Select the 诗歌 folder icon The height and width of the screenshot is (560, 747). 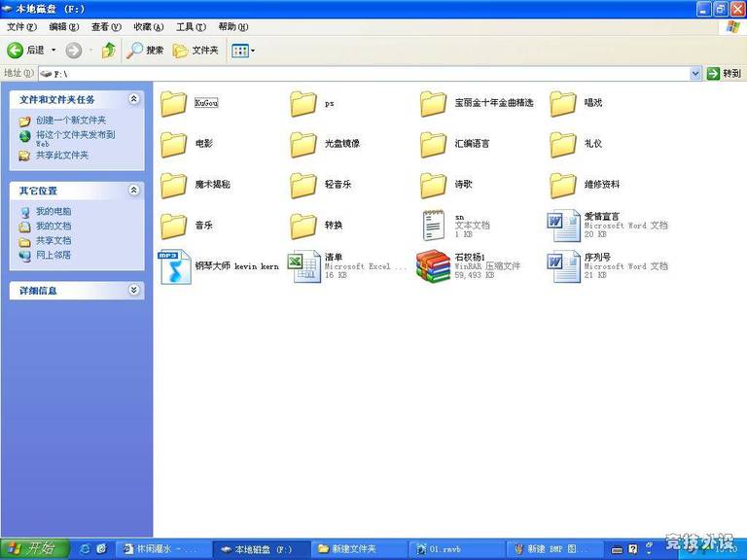(433, 186)
